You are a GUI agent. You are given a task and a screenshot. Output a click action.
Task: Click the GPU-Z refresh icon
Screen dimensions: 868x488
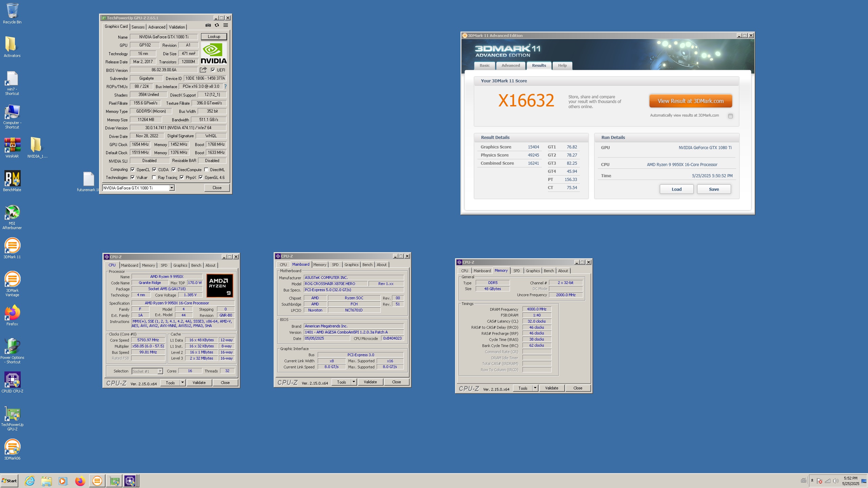(x=217, y=25)
